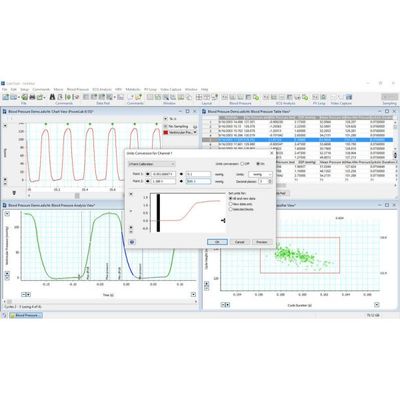This screenshot has height=400, width=400.
Task: Click the help icon in Units Conversion dialog
Action: coord(132,242)
